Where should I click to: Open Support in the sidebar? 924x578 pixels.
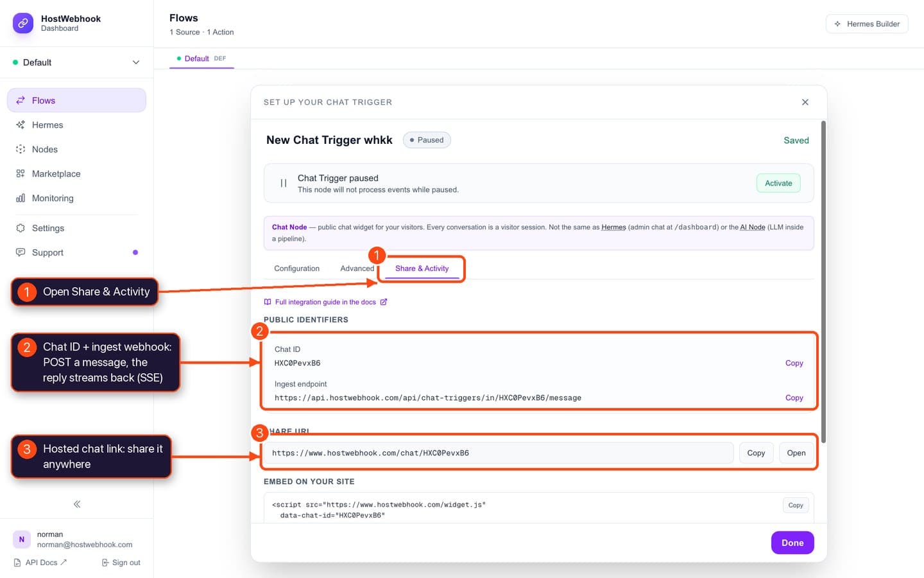pos(76,252)
